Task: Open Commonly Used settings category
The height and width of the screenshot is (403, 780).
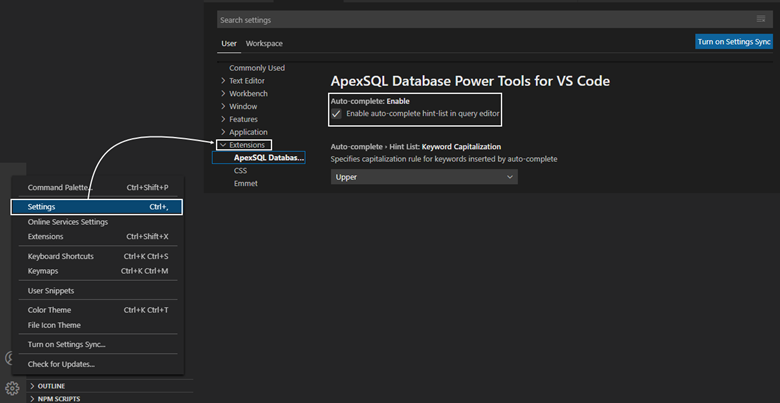Action: (x=257, y=68)
